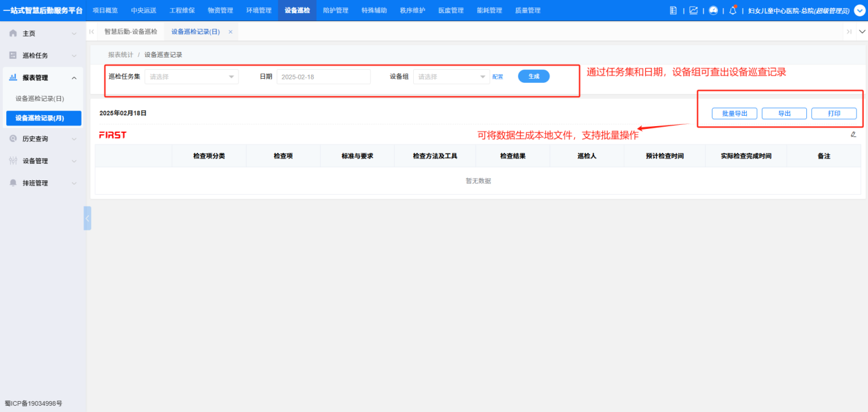Click the 巡检任务 sidebar icon
The image size is (868, 412).
click(x=13, y=56)
